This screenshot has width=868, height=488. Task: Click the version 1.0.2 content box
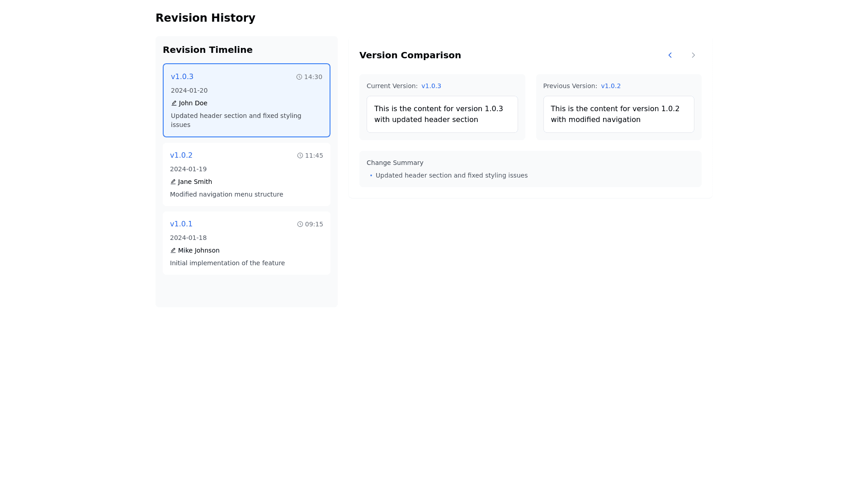pos(618,114)
